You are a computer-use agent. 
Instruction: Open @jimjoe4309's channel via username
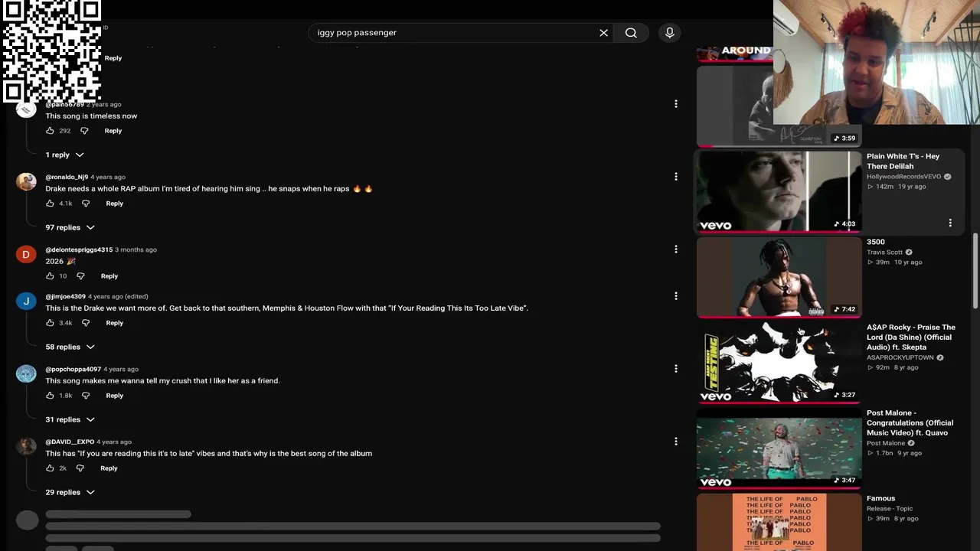65,296
